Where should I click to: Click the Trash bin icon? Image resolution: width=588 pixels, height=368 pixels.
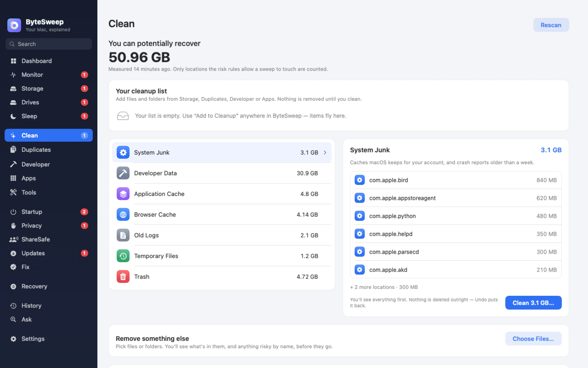click(x=123, y=276)
